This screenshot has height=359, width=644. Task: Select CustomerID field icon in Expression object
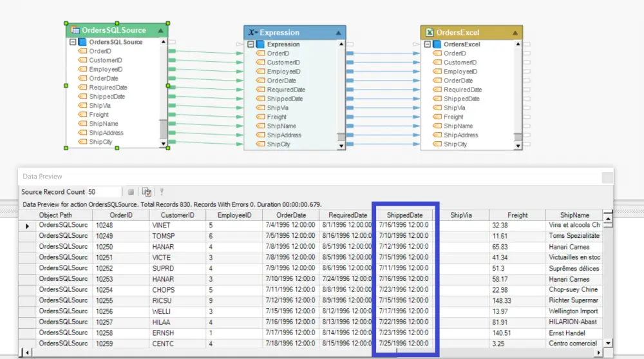(260, 62)
